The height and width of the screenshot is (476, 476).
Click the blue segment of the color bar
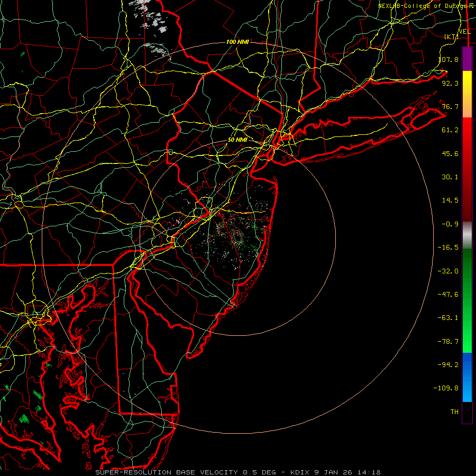coord(467,377)
